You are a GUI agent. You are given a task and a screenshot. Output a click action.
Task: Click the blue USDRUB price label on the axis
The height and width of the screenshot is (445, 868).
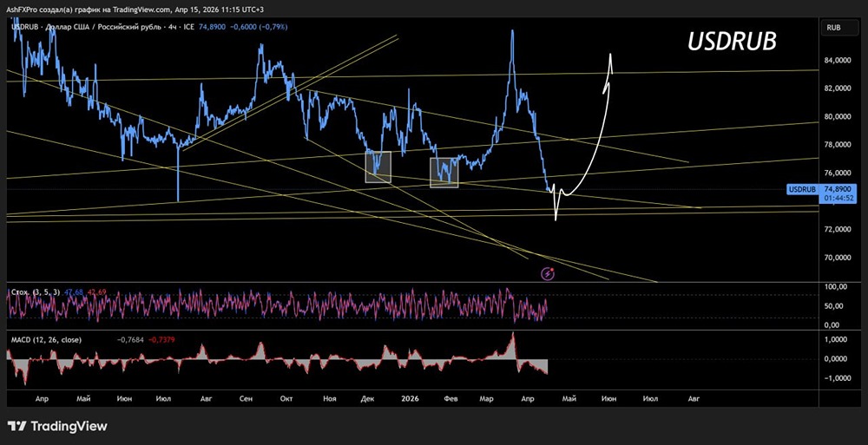coord(802,189)
